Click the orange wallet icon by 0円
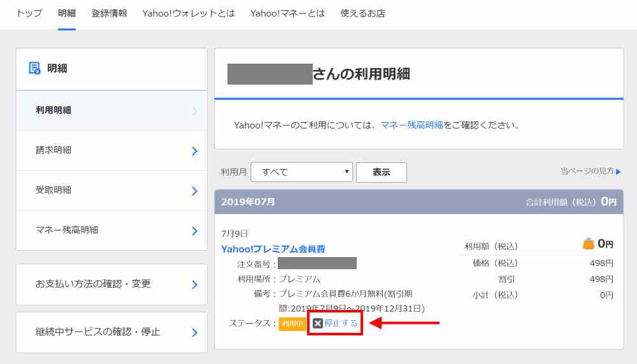The image size is (637, 364). tap(588, 244)
